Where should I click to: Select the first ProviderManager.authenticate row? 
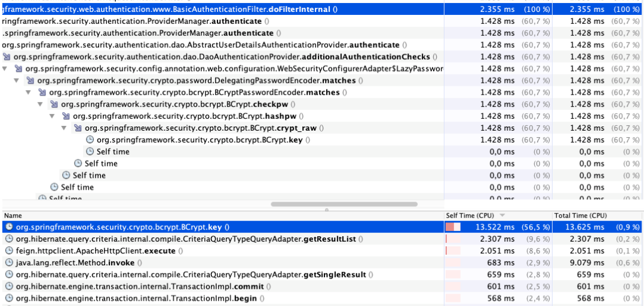pyautogui.click(x=322, y=21)
